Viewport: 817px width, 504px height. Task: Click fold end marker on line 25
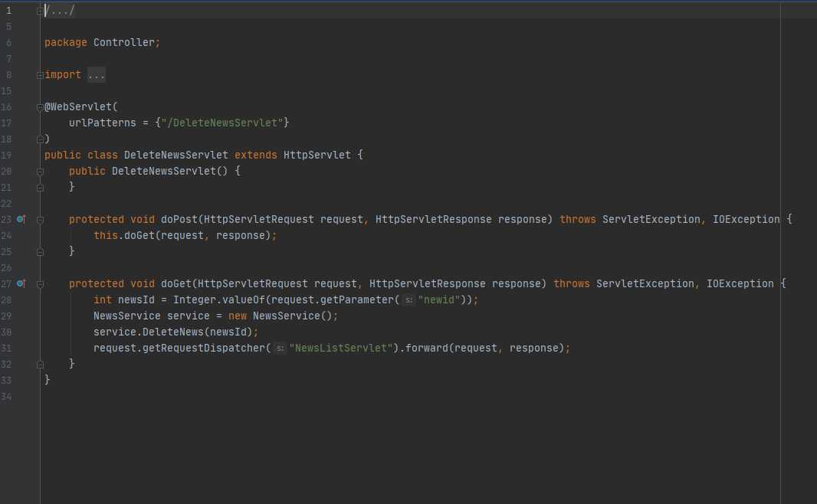point(40,252)
